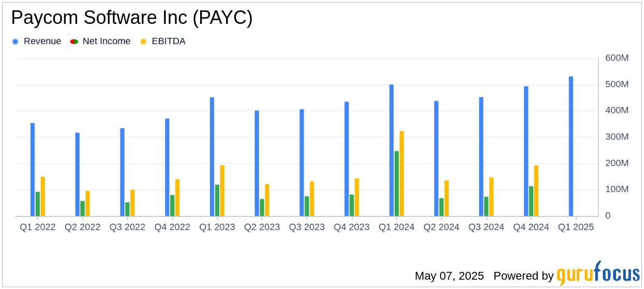
Task: Click the Q2 2024 axis label
Action: coord(441,227)
